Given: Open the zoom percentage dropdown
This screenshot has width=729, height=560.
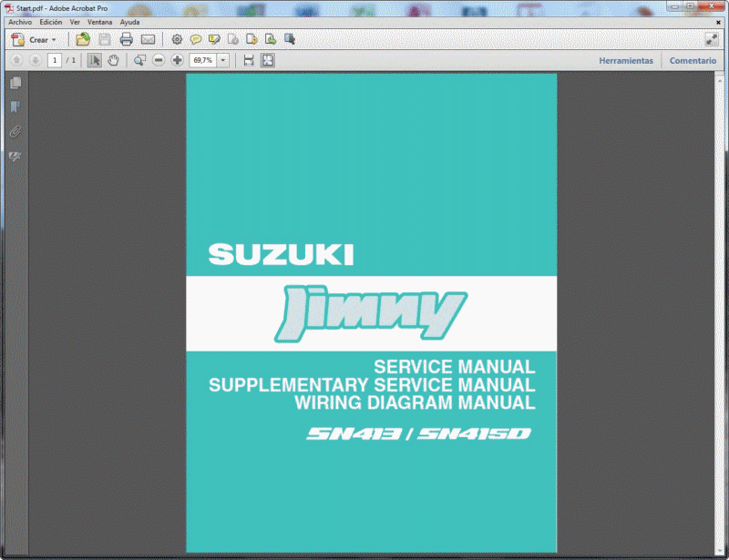Looking at the screenshot, I should [x=221, y=60].
